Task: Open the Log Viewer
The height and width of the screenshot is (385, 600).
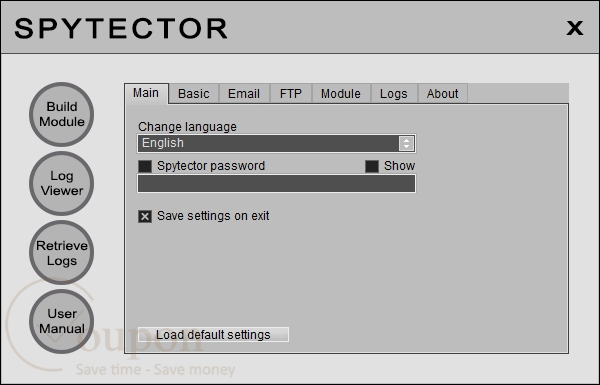Action: click(x=62, y=183)
